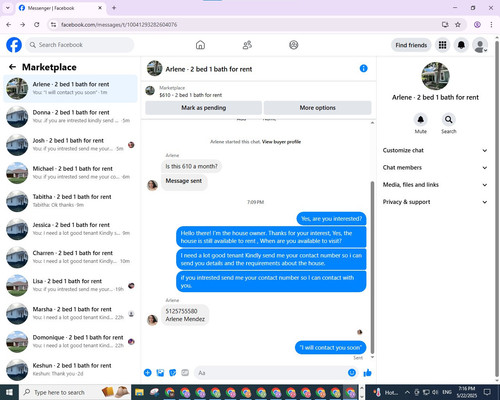Open Charren's 2 bed 1 bath chat
This screenshot has height=400, width=500.
coord(70,257)
